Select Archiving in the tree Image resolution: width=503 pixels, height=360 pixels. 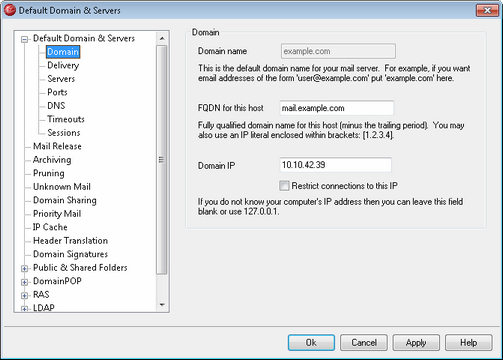coord(52,160)
